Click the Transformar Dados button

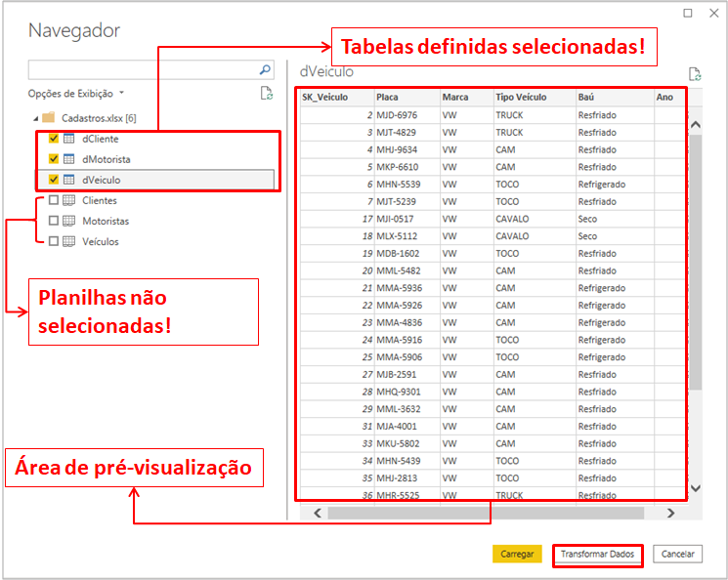tap(597, 554)
